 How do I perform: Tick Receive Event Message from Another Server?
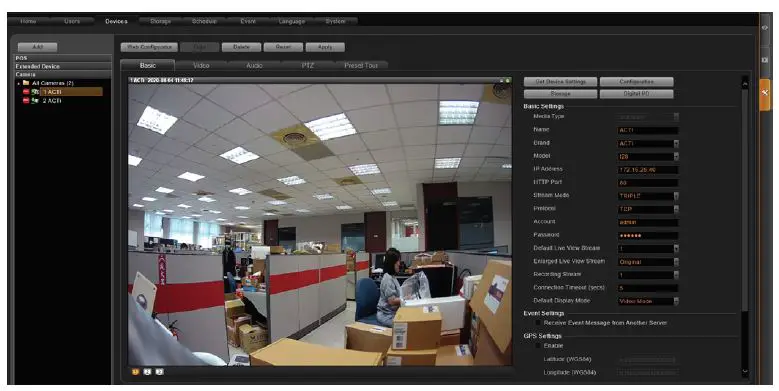[x=538, y=323]
